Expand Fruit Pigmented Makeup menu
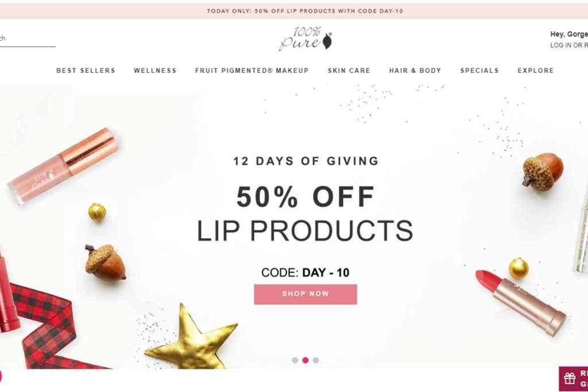 (252, 71)
